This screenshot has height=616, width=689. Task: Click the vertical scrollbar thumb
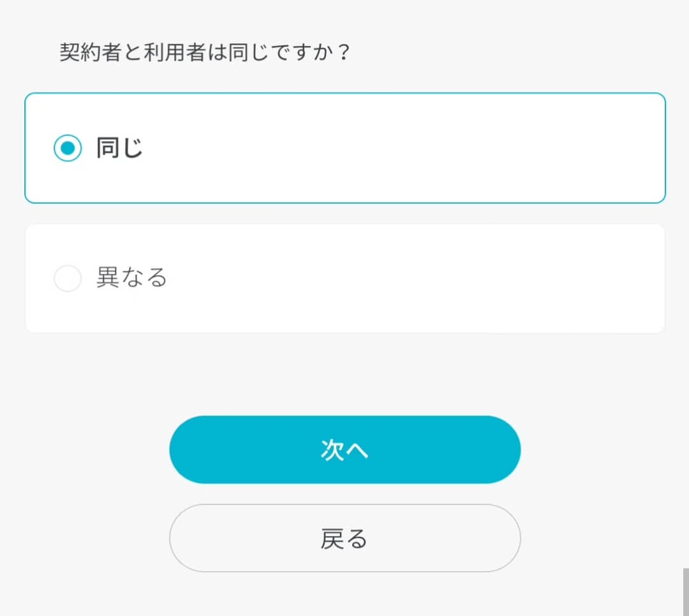click(685, 592)
